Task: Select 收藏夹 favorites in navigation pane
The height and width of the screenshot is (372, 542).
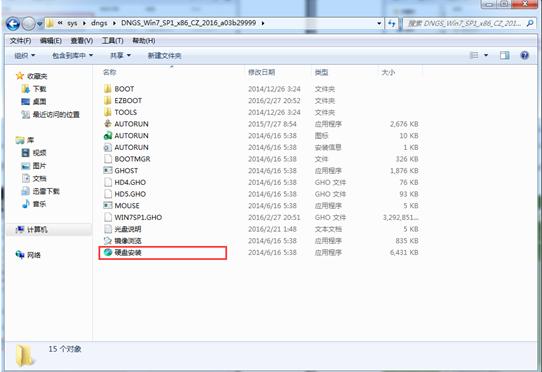Action: point(32,76)
